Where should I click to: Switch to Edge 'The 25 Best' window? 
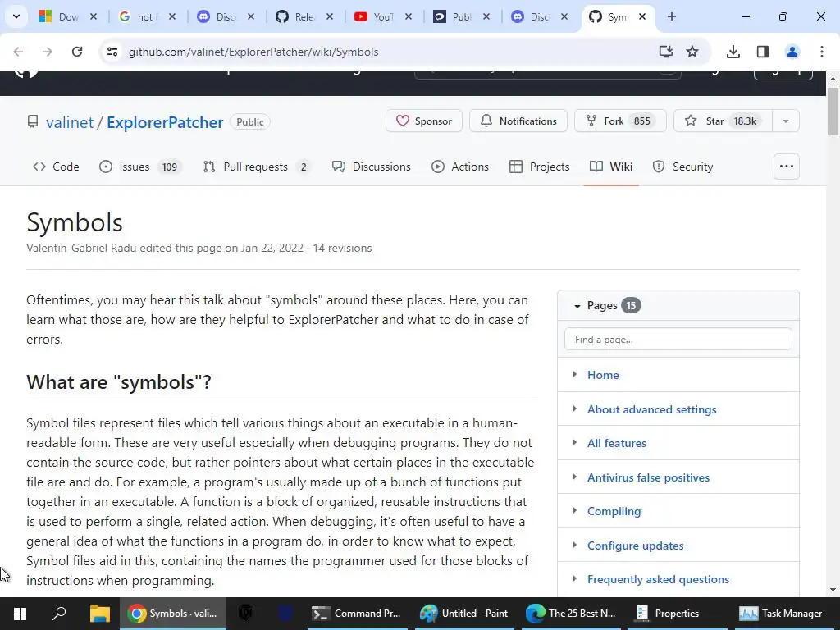click(571, 614)
